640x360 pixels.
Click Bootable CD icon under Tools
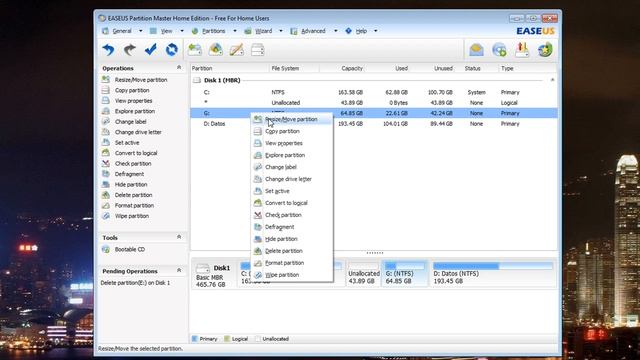[106, 249]
